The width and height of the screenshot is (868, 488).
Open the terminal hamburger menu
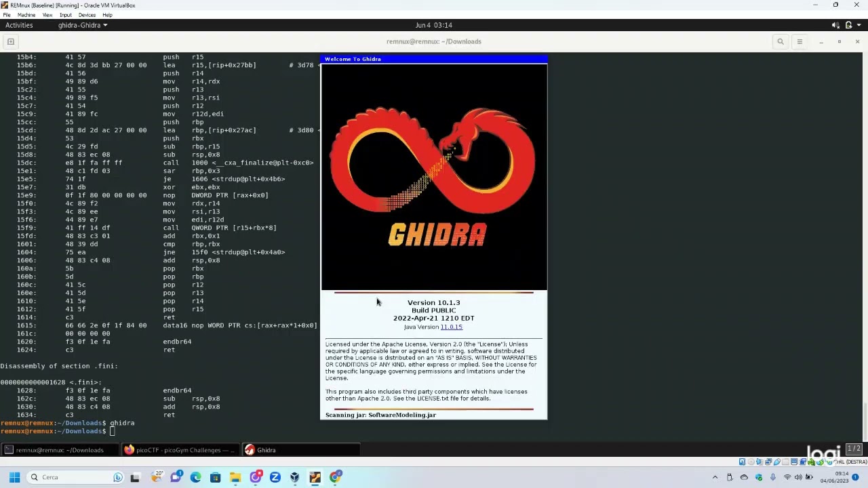click(x=800, y=41)
